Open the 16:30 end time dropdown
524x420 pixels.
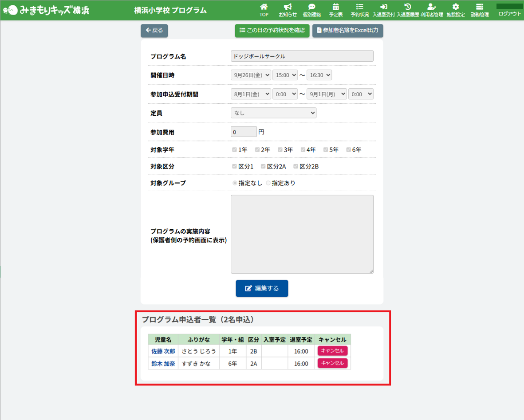pyautogui.click(x=319, y=75)
